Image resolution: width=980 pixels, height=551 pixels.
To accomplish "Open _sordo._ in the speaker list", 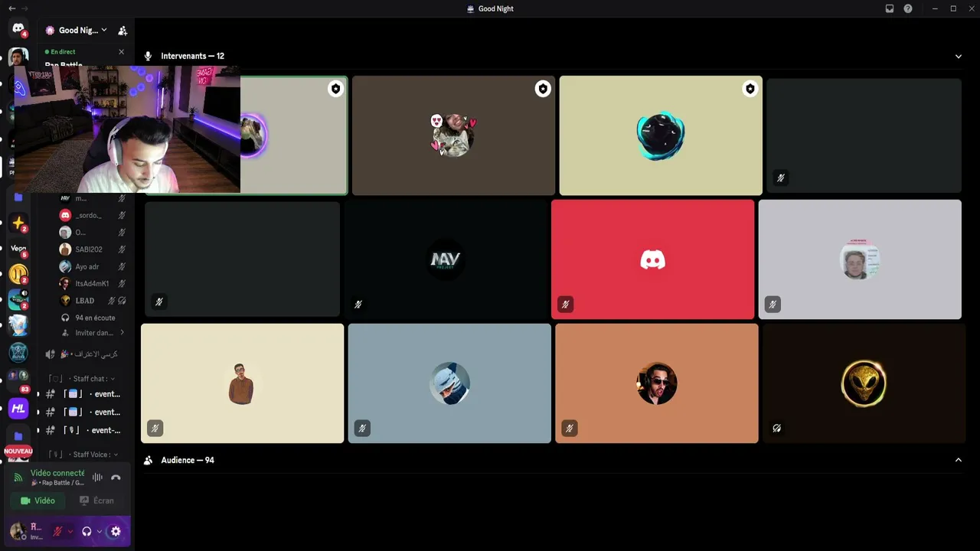I will tap(92, 215).
